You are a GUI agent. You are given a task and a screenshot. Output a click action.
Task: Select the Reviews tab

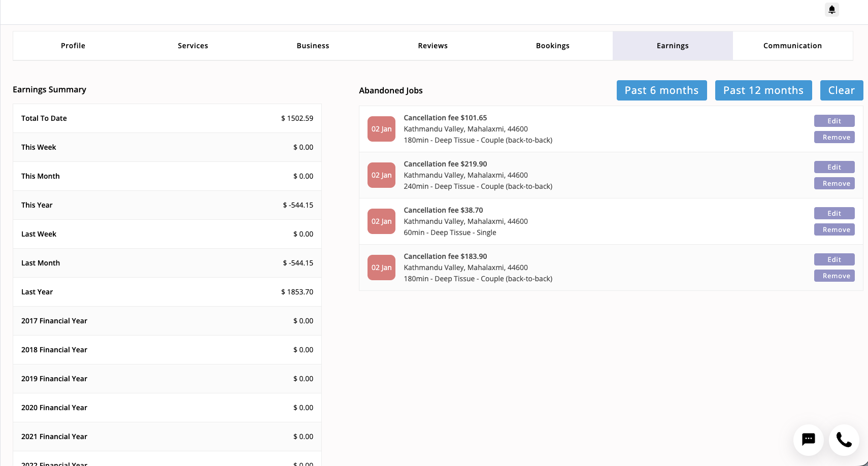tap(433, 46)
